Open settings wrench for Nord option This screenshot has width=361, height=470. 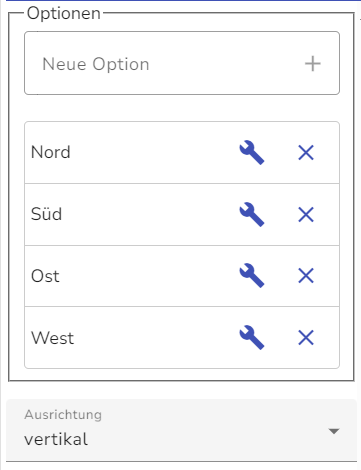pos(252,153)
